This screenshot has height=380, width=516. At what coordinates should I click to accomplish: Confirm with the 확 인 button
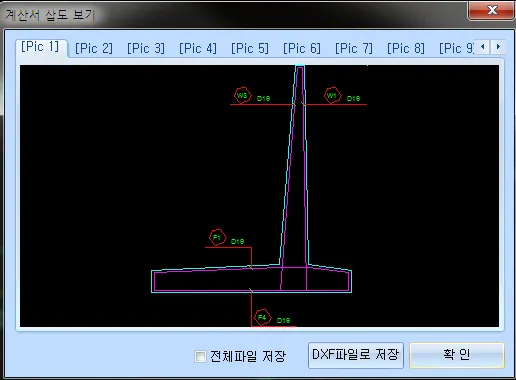[x=457, y=355]
